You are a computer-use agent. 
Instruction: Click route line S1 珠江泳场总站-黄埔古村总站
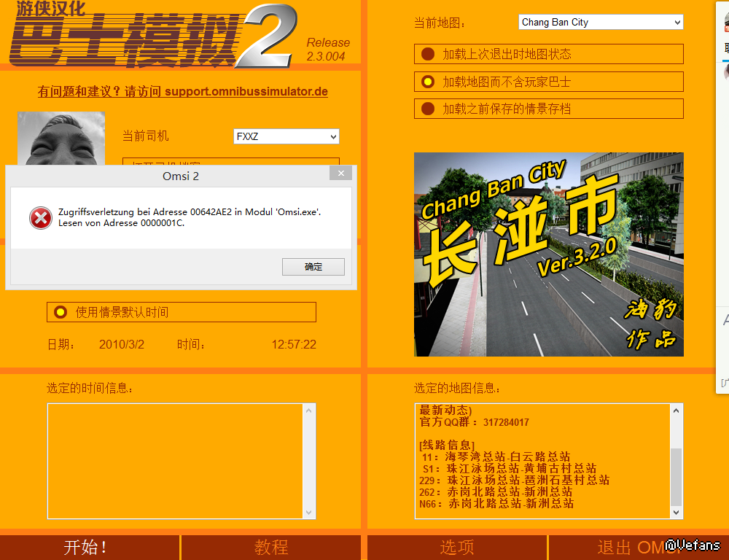tap(509, 468)
